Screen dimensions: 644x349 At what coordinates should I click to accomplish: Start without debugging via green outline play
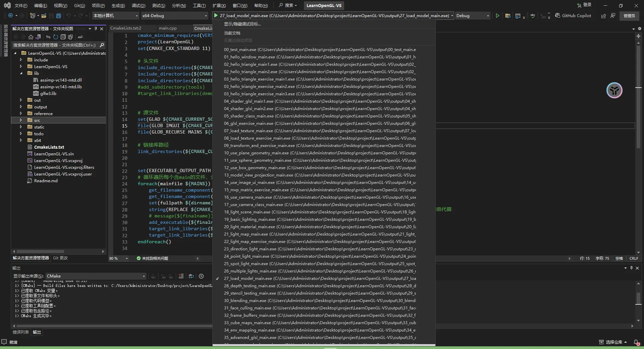pos(497,15)
